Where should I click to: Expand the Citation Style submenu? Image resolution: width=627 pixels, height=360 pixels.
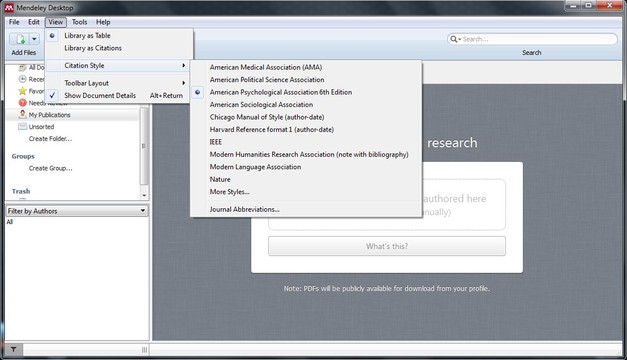coord(118,65)
